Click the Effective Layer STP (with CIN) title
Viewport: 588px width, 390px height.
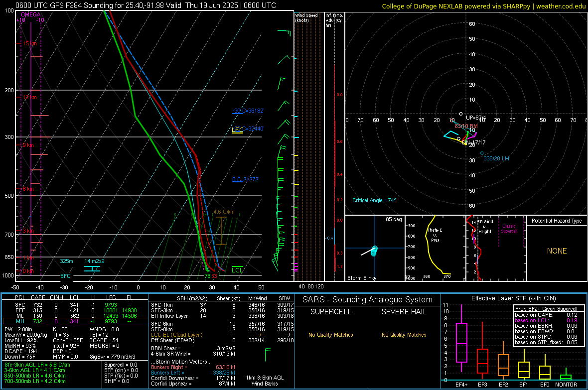pos(513,298)
